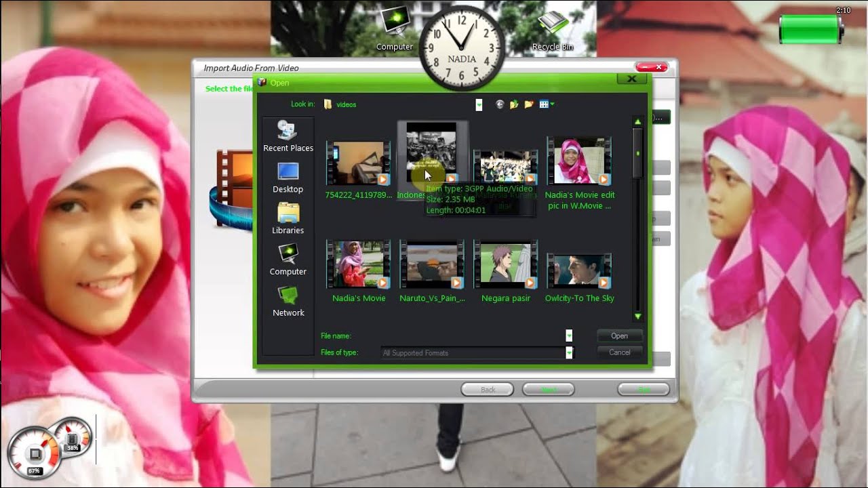
Task: Click the file name label 'Negara pasir'
Action: pyautogui.click(x=506, y=298)
